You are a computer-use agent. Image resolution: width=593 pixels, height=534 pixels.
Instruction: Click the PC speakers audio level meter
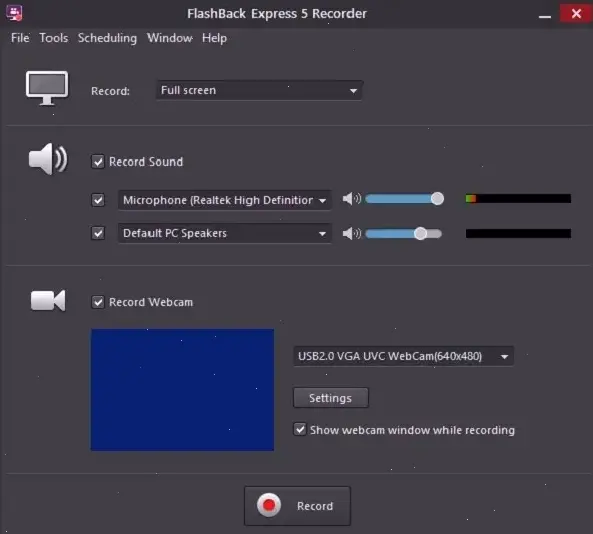(518, 233)
